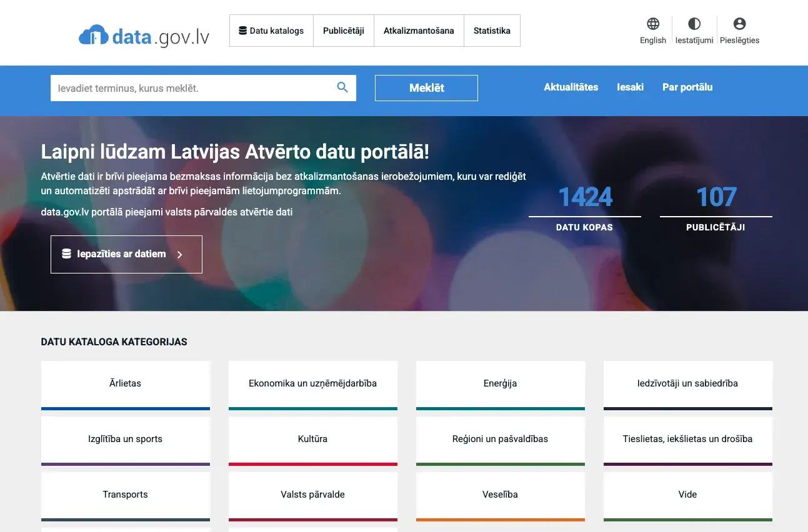The image size is (808, 532).
Task: Select the Transports category
Action: 125,495
